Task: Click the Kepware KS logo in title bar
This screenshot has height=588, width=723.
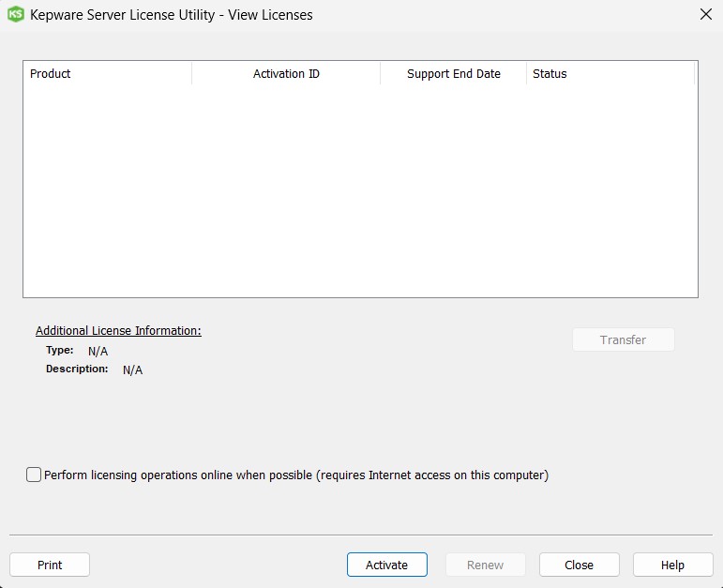Action: 15,14
